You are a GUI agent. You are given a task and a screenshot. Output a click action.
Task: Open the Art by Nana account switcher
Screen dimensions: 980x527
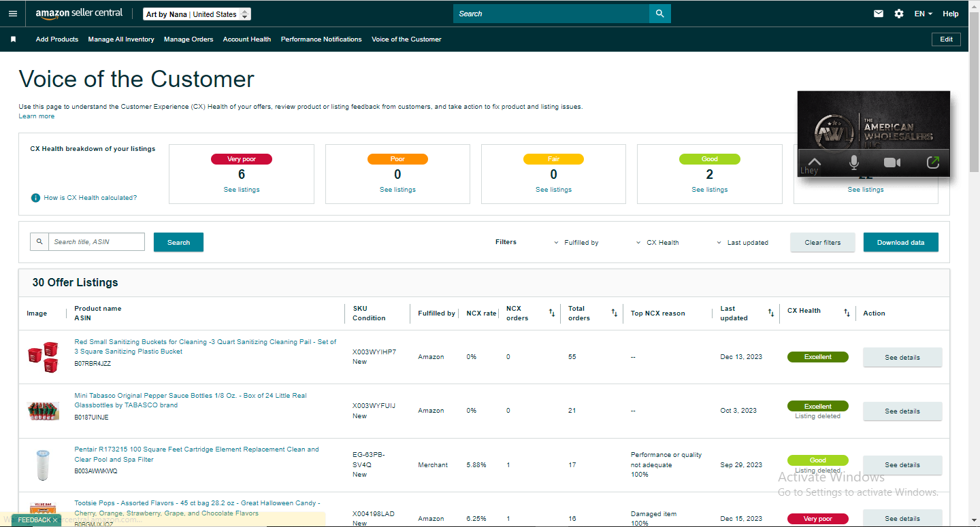coord(197,14)
